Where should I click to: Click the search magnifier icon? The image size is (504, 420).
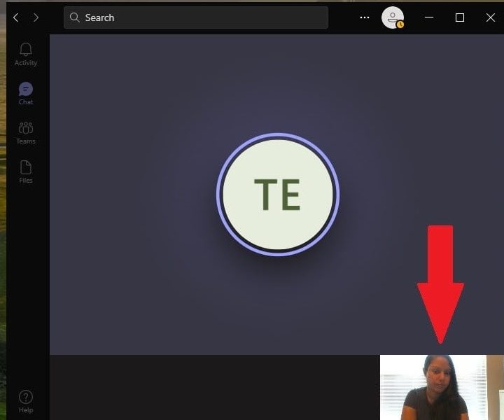point(75,17)
